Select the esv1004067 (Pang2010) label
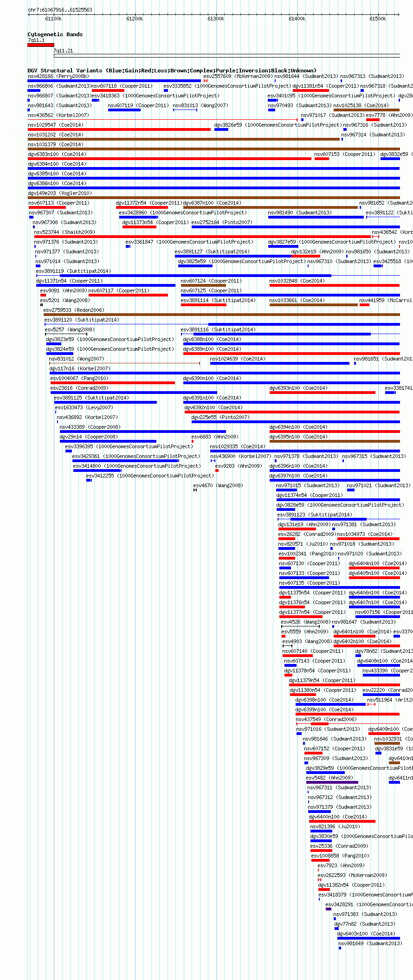 [79, 378]
